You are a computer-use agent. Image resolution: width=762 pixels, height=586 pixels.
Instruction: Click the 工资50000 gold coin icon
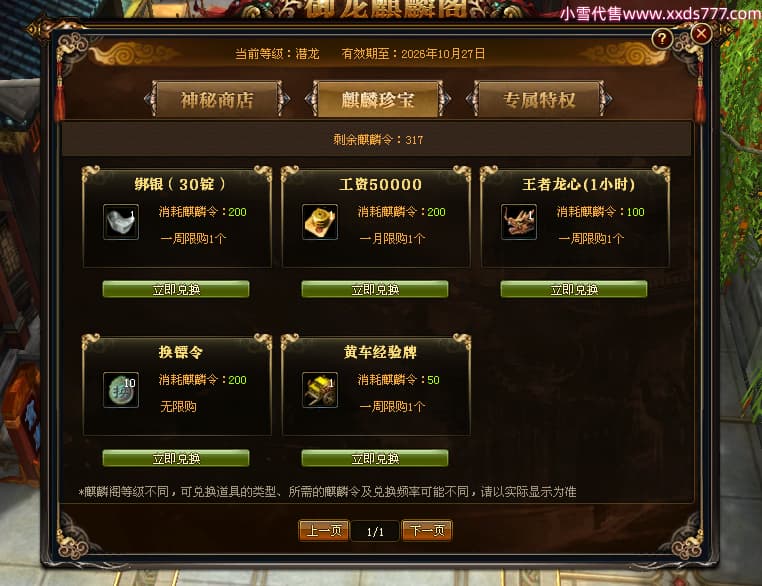tap(320, 222)
